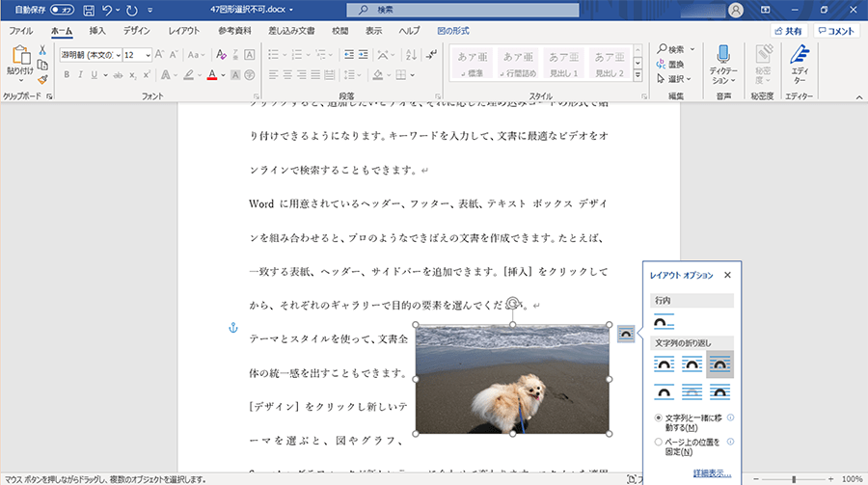Image resolution: width=868 pixels, height=485 pixels.
Task: Click the search box in title bar
Action: click(x=463, y=10)
